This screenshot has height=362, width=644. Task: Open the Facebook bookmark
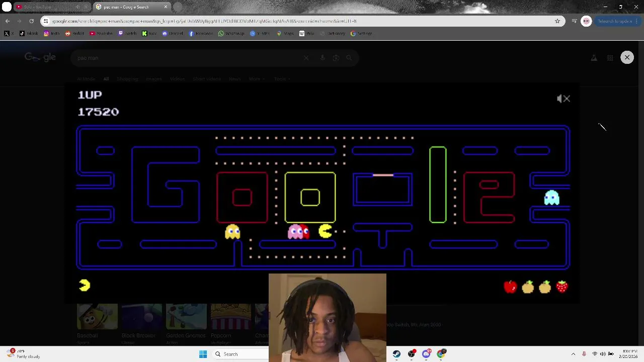[201, 34]
